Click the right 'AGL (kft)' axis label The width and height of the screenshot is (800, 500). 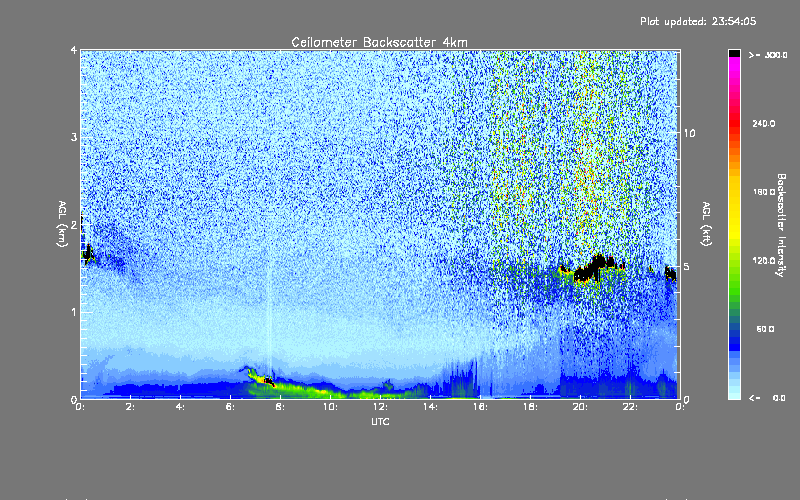pos(706,224)
